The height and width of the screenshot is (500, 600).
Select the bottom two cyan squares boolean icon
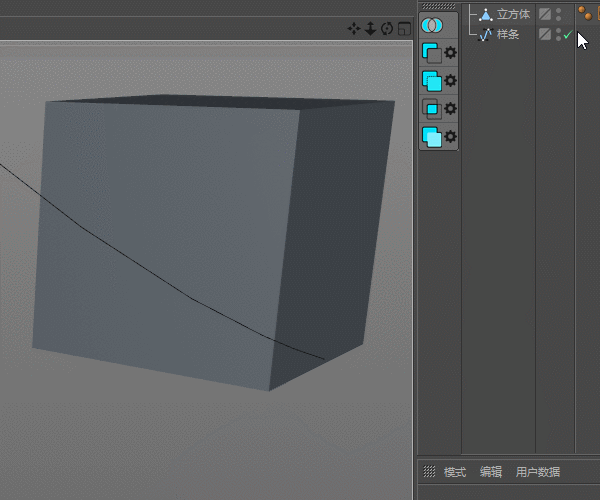(x=432, y=137)
